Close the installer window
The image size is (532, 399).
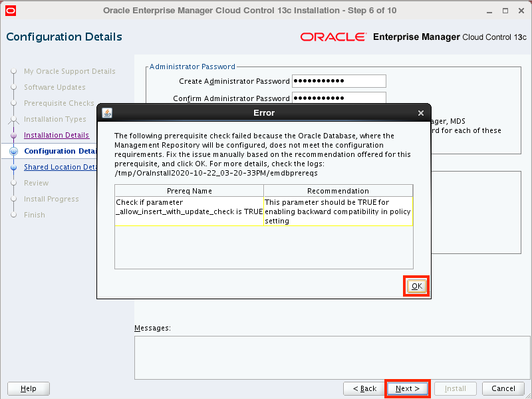point(521,11)
